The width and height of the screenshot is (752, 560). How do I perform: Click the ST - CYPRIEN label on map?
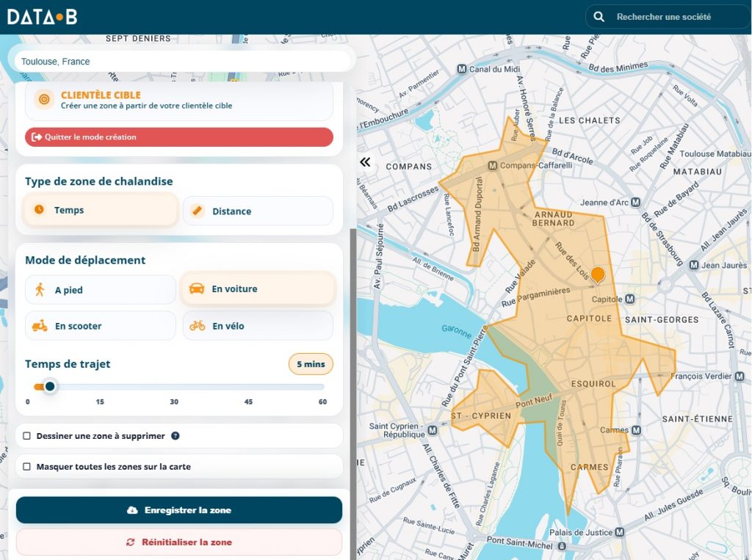(482, 415)
